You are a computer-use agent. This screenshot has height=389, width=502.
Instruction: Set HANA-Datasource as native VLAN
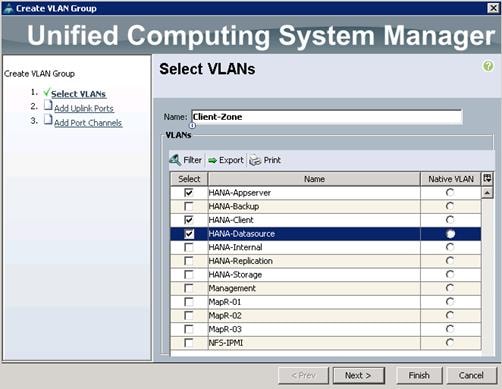(450, 234)
